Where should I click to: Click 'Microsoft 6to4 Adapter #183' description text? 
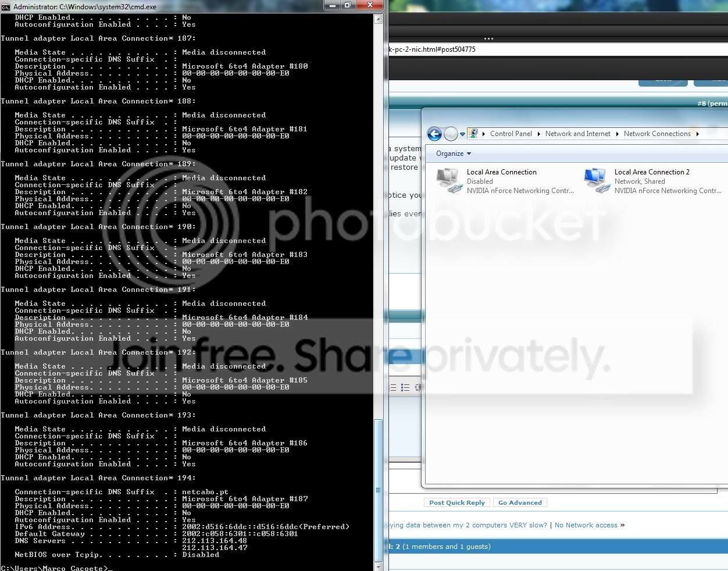point(245,255)
